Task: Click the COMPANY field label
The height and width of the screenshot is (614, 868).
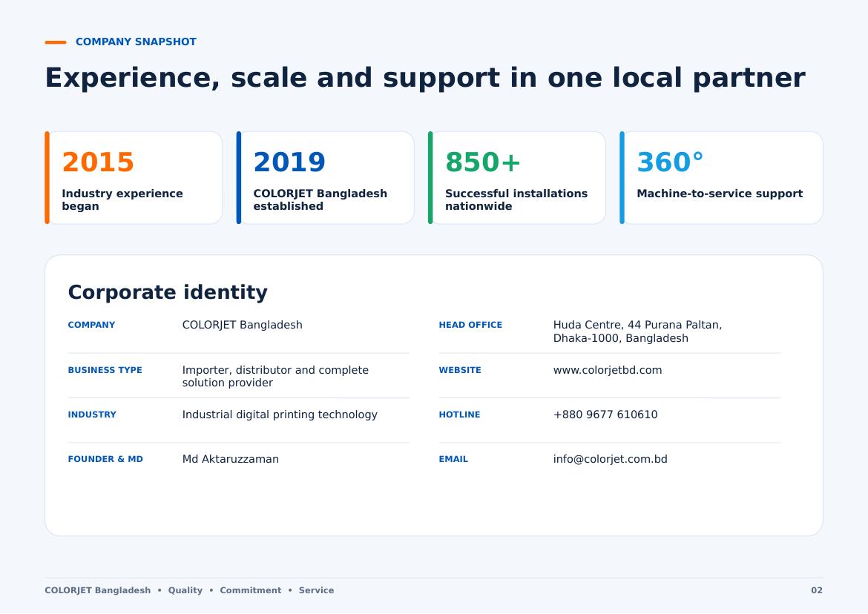Action: pyautogui.click(x=91, y=325)
